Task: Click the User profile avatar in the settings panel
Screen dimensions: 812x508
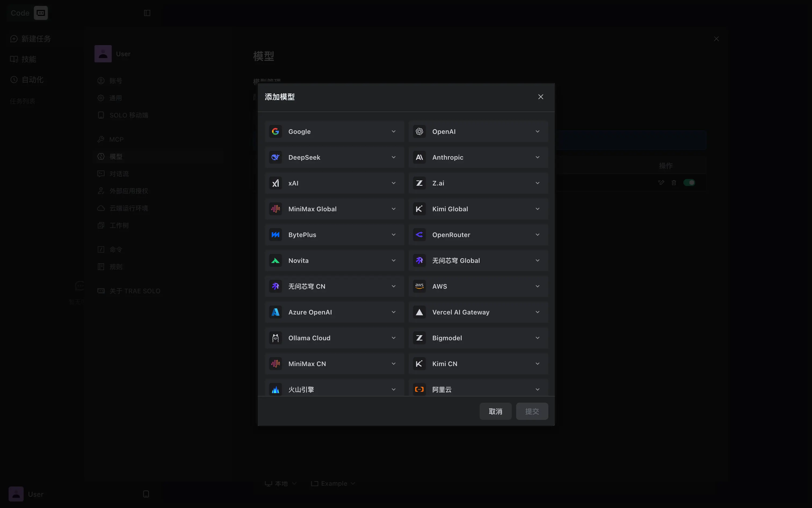Action: (103, 54)
